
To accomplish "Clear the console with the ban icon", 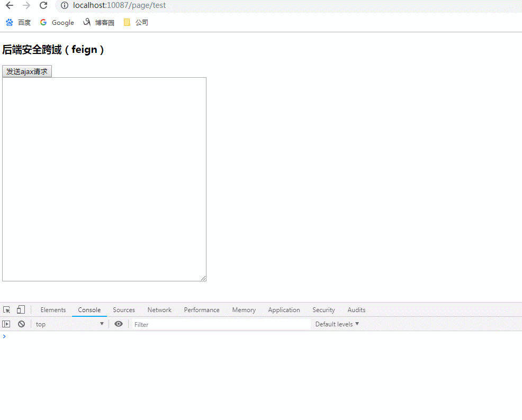I will click(21, 324).
